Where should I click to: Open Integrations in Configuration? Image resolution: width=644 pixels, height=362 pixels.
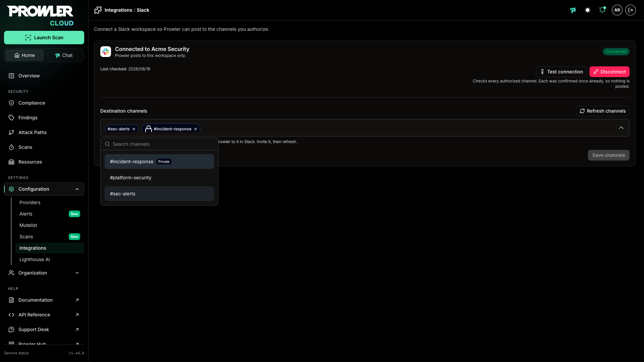[x=50, y=248]
